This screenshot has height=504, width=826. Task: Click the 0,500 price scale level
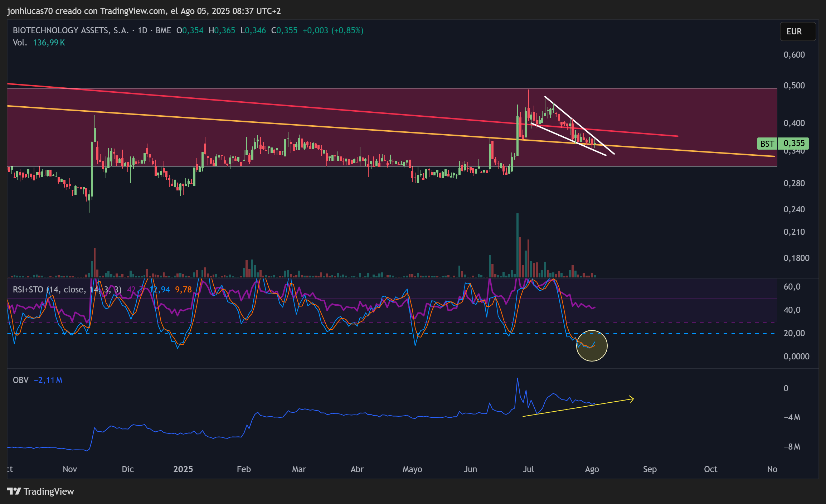click(794, 86)
